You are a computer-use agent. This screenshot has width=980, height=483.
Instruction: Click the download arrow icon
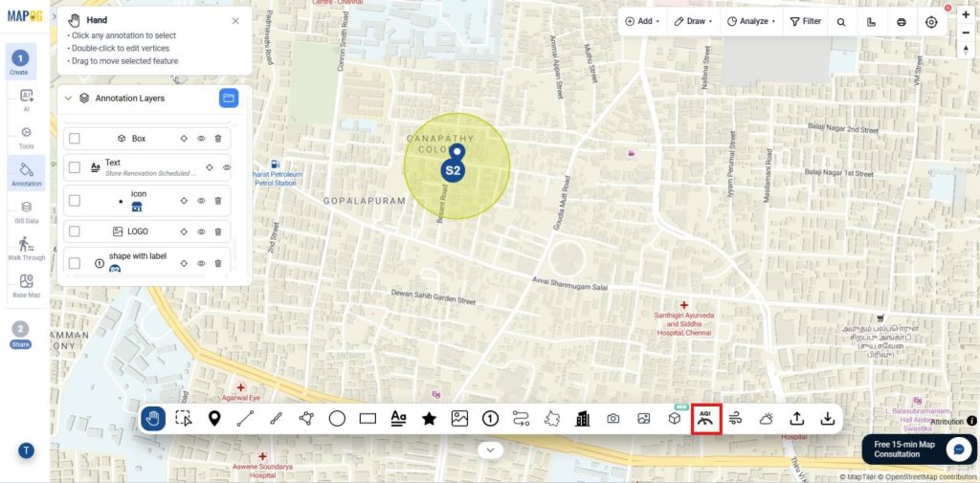(828, 419)
